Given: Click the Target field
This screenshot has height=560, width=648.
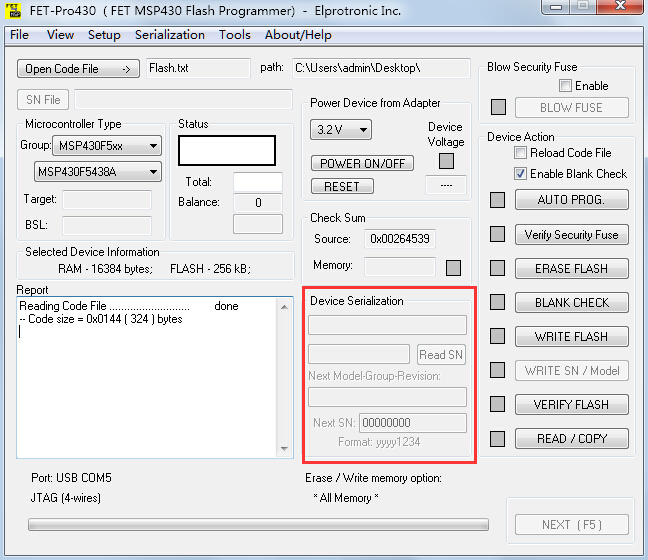Looking at the screenshot, I should (107, 200).
